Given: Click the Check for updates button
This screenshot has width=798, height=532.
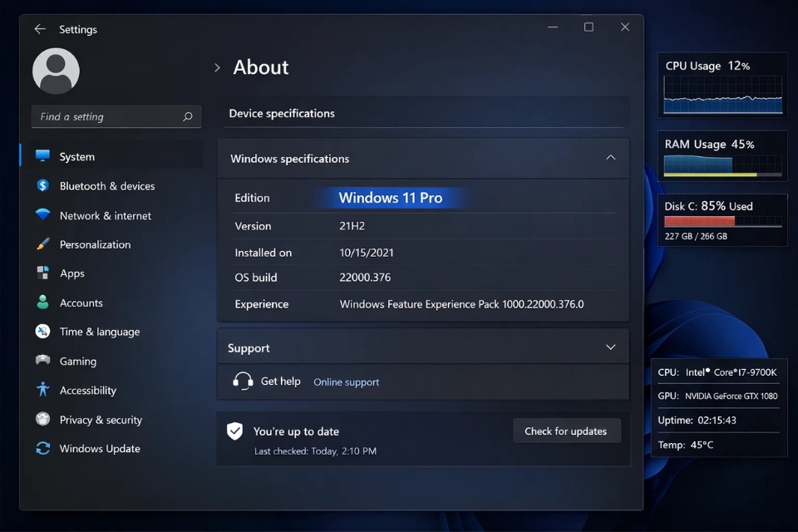Looking at the screenshot, I should 567,431.
